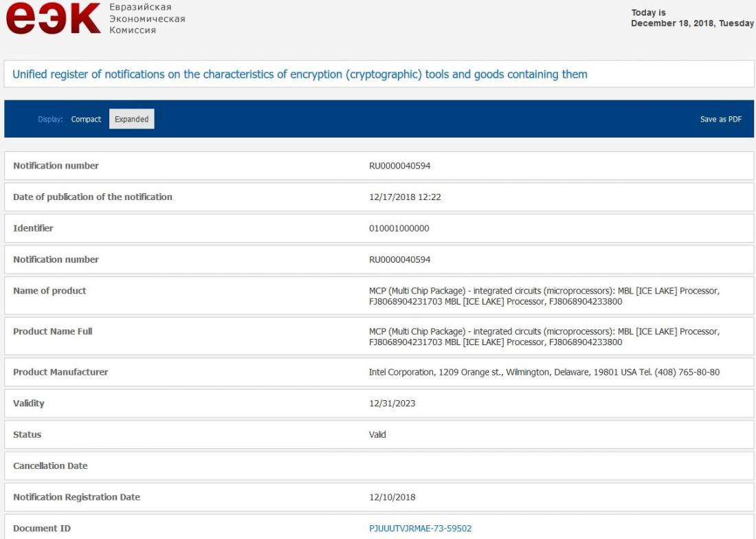Click the Notification Registration Date label

[76, 497]
